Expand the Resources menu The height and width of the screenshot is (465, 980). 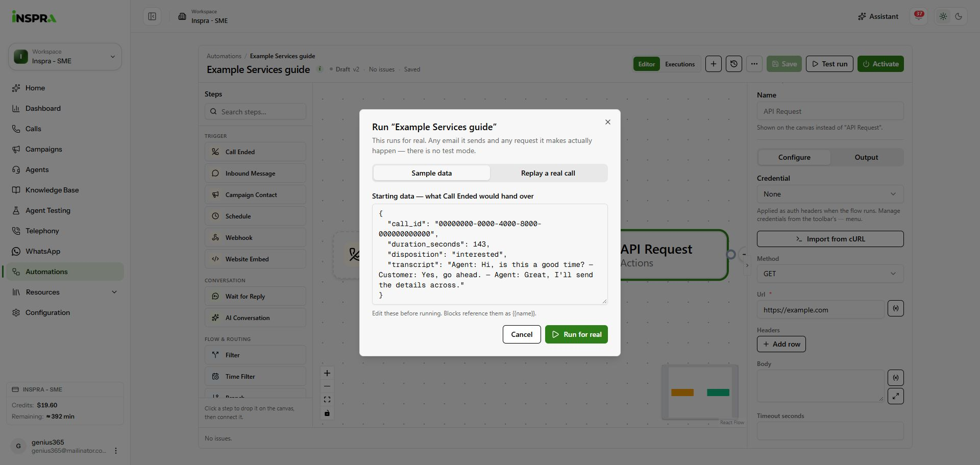click(x=64, y=292)
